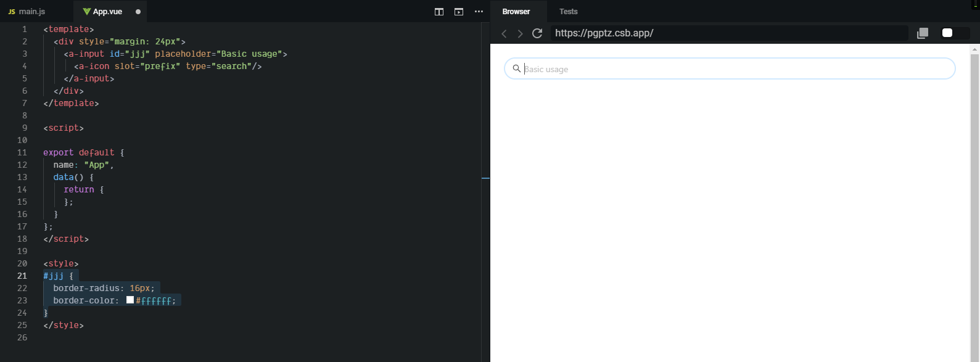Click the unsaved-changes dot on App.vue tab
Viewport: 980px width, 362px height.
click(x=138, y=12)
